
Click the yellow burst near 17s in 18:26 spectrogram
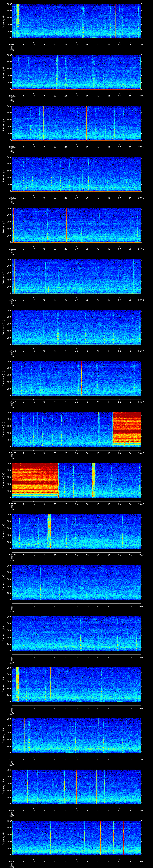click(49, 531)
